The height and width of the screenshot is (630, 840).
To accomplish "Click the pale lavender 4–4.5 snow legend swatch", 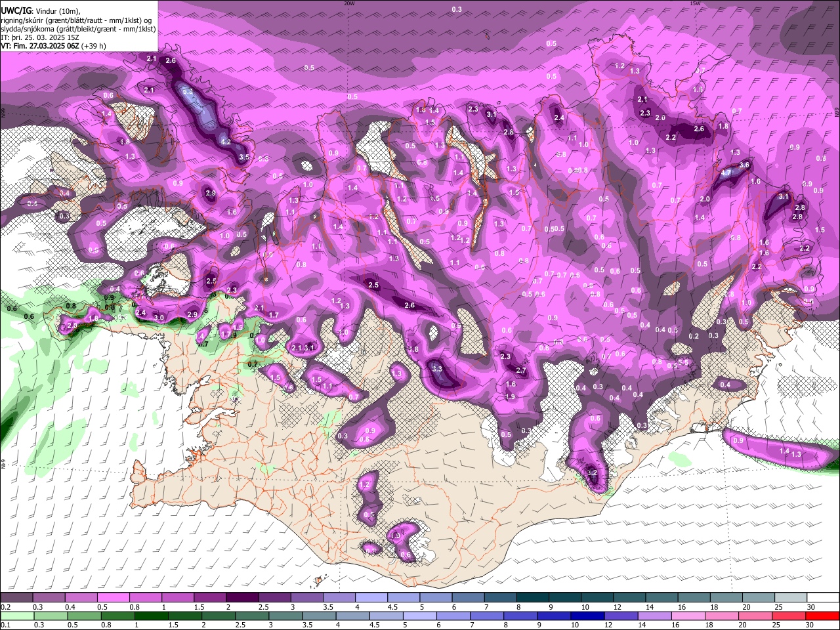I will pyautogui.click(x=371, y=598).
